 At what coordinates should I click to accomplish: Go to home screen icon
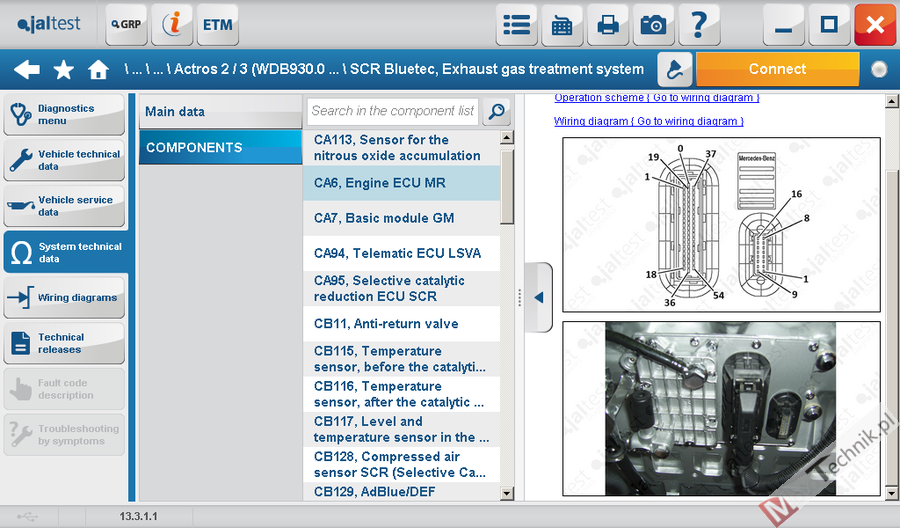pyautogui.click(x=98, y=69)
